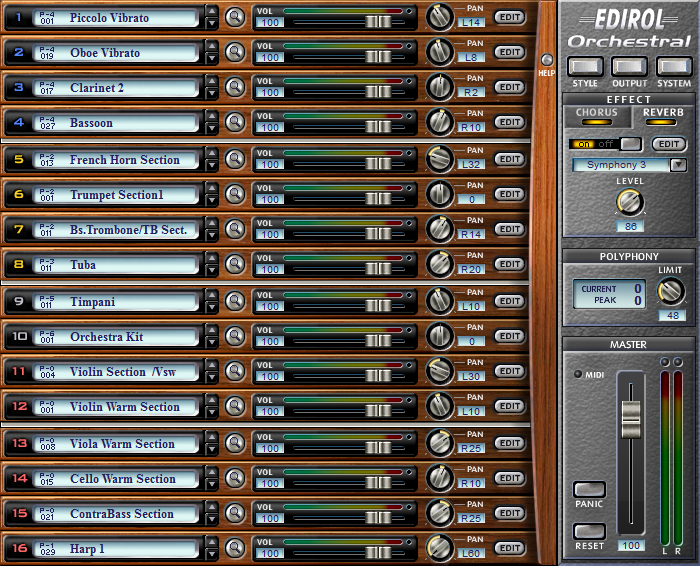Viewport: 700px width, 566px height.
Task: Click magnifier icon on Oboe Vibrato row
Action: tap(234, 52)
